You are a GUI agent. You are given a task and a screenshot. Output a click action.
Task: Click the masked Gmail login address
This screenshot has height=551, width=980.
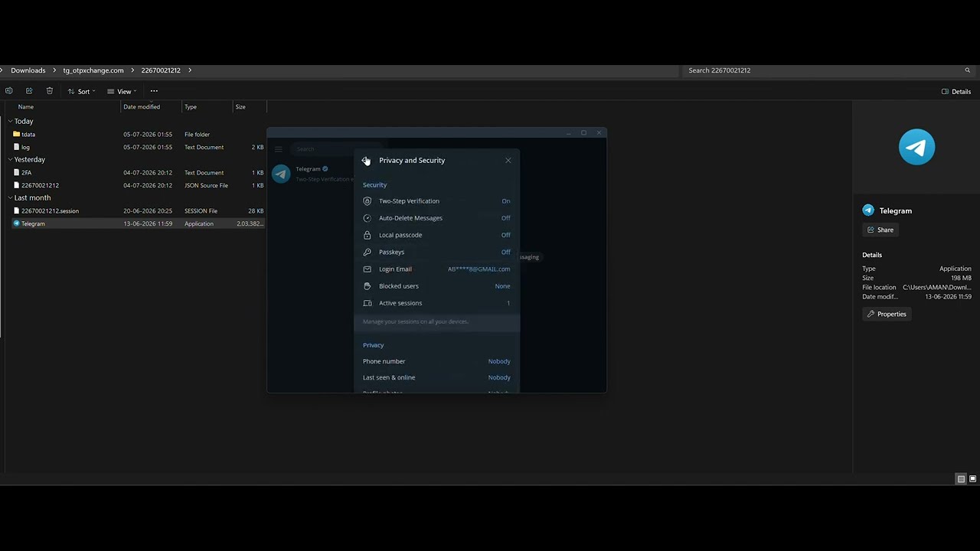[479, 269]
